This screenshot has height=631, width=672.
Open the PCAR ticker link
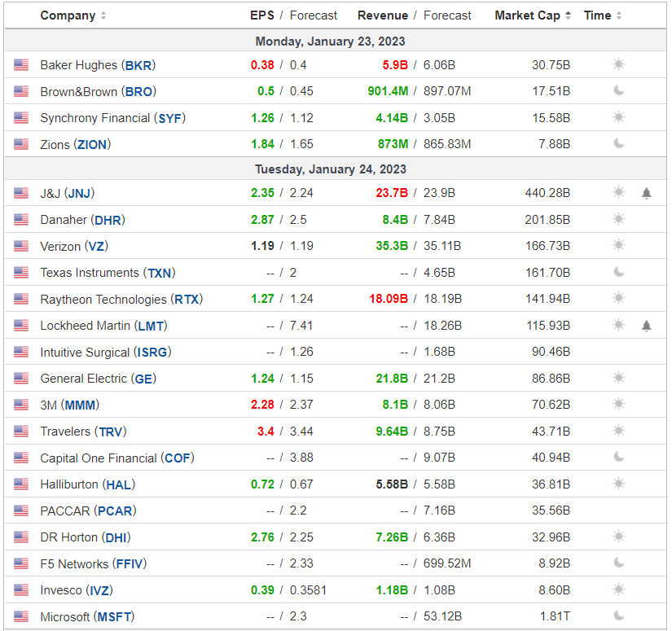coord(115,511)
